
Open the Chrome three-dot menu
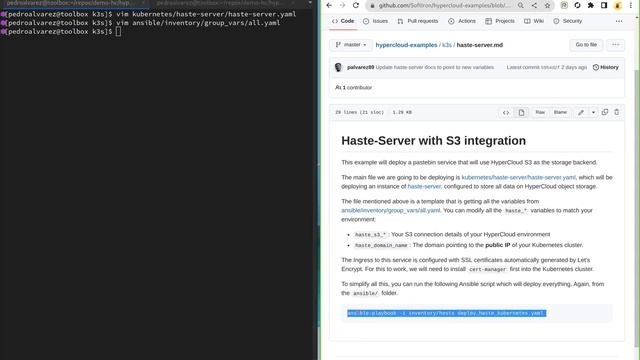tap(631, 6)
